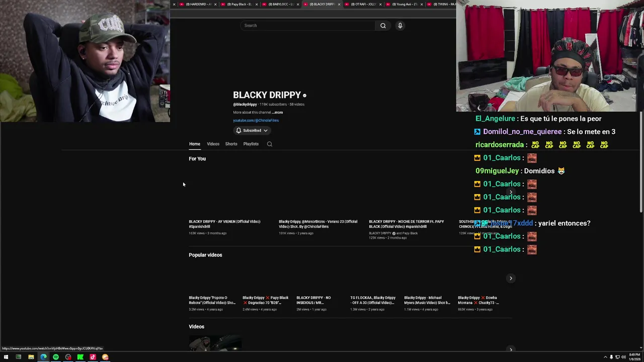The height and width of the screenshot is (362, 644).
Task: Open NOCHE DE TERROR Ft. PAPY BLACK video
Action: tap(407, 224)
